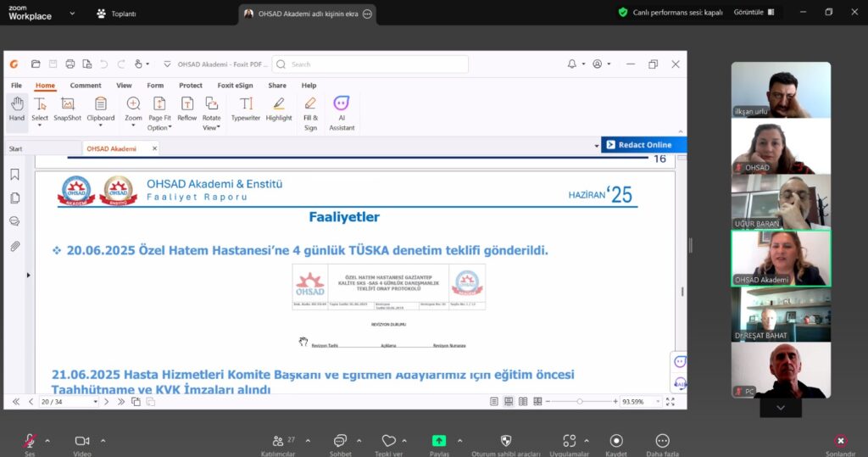Open the attachments paperclip panel

(x=15, y=246)
